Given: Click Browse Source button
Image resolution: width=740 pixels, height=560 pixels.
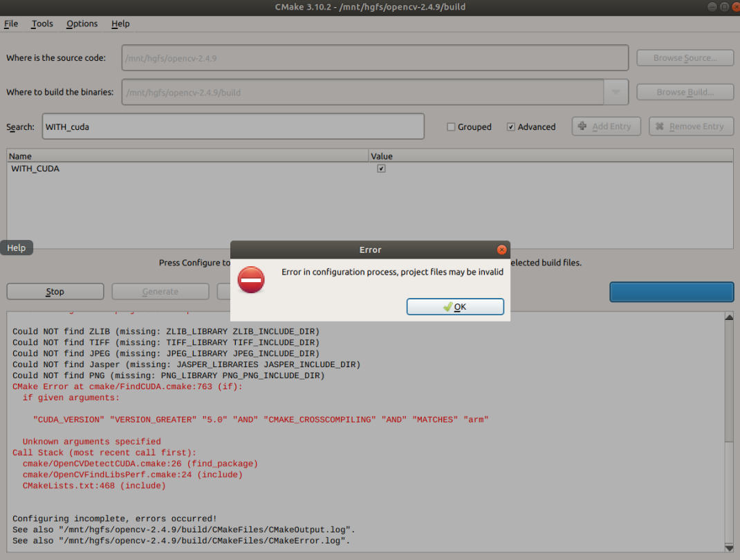Looking at the screenshot, I should point(685,58).
